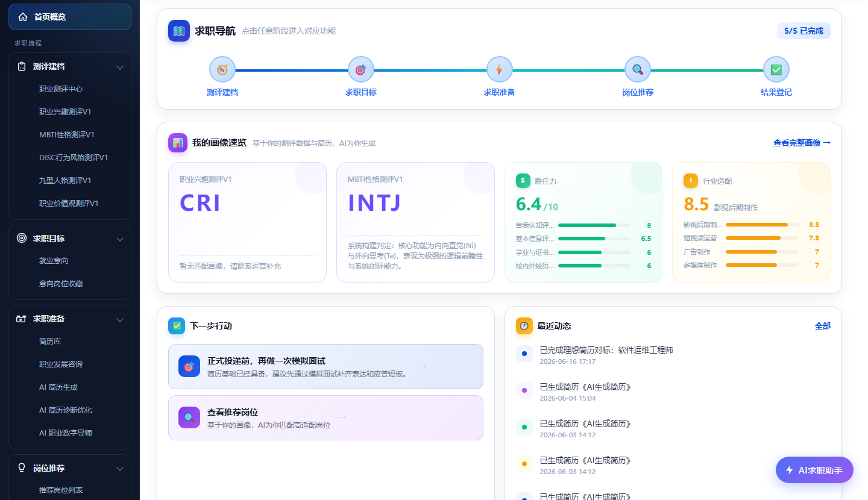Go to 首页概览 in sidebar
Image resolution: width=868 pixels, height=500 pixels.
[x=70, y=17]
